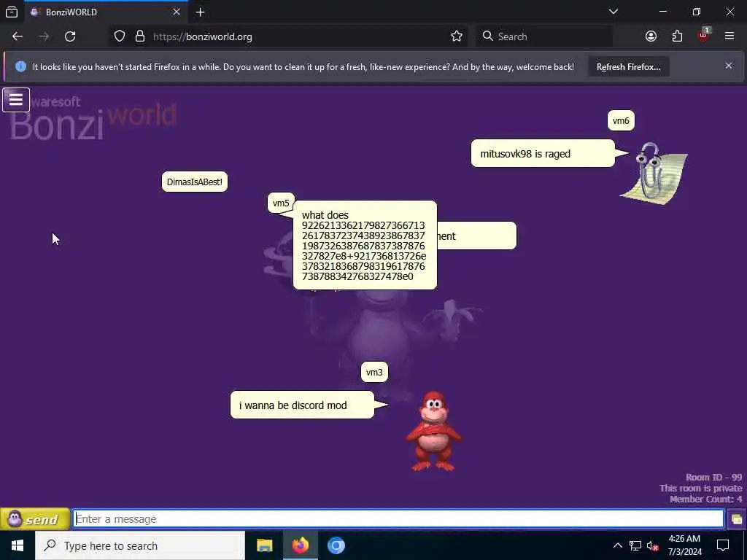The height and width of the screenshot is (560, 747).
Task: Click the Refresh Firefox... button
Action: pos(628,67)
